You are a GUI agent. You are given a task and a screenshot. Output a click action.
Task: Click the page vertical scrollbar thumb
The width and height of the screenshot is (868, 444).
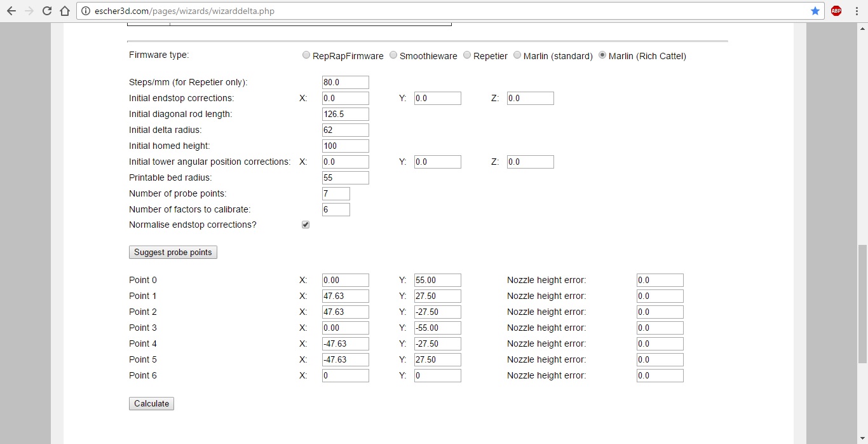(862, 304)
